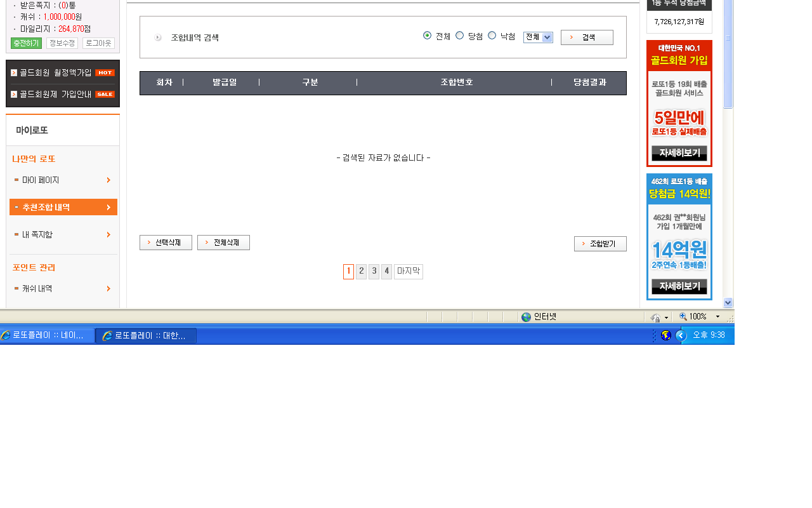812x508 pixels.
Task: Open zoom level 100% dropdown arrow
Action: point(717,317)
